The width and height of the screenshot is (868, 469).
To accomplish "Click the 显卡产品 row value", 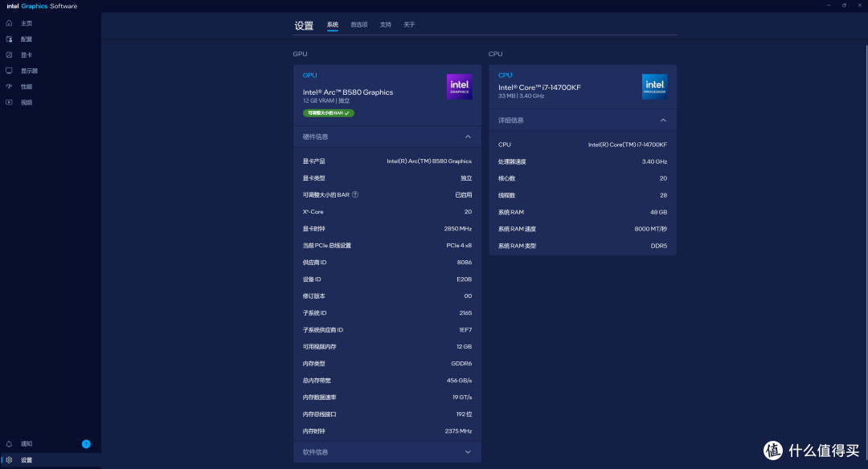I will pyautogui.click(x=429, y=161).
